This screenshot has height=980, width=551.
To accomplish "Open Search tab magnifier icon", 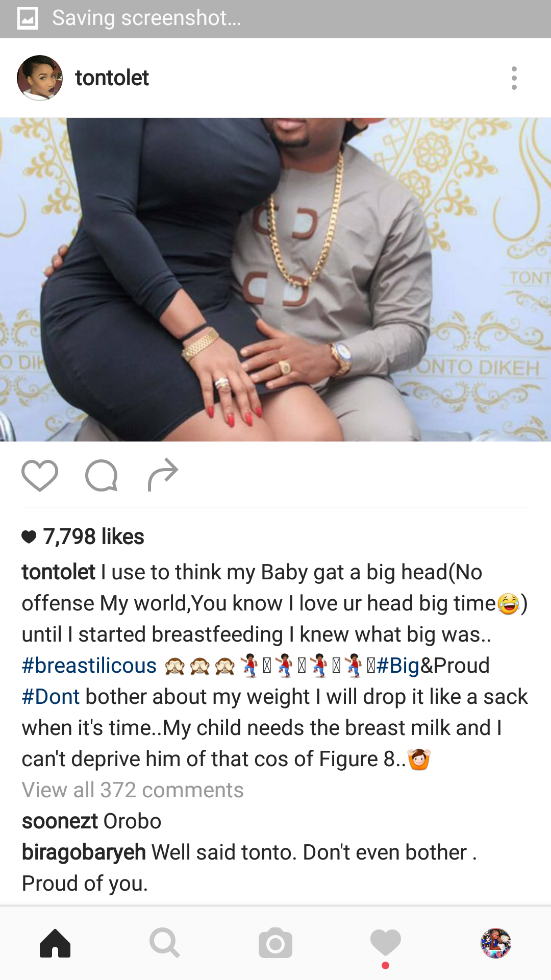I will tap(165, 943).
